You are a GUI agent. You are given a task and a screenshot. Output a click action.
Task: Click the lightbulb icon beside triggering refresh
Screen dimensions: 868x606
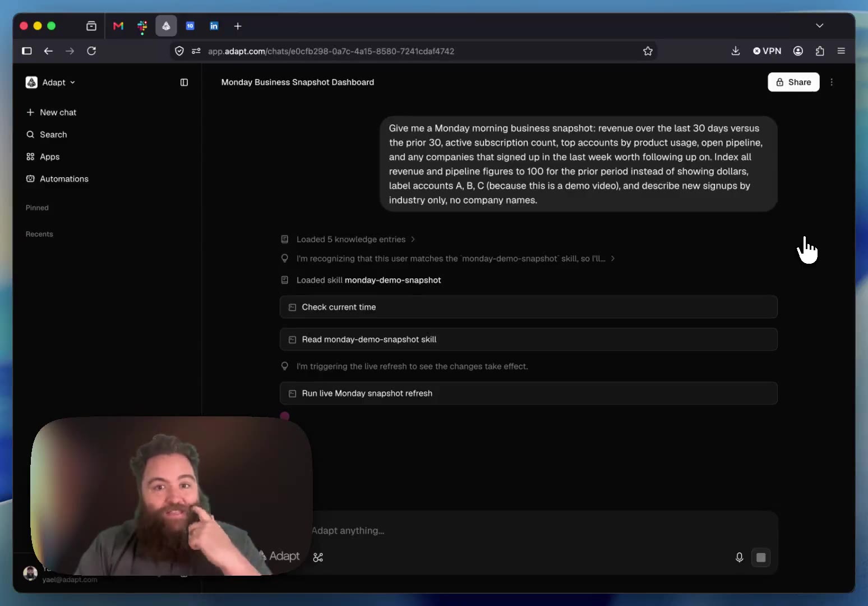[x=285, y=366]
